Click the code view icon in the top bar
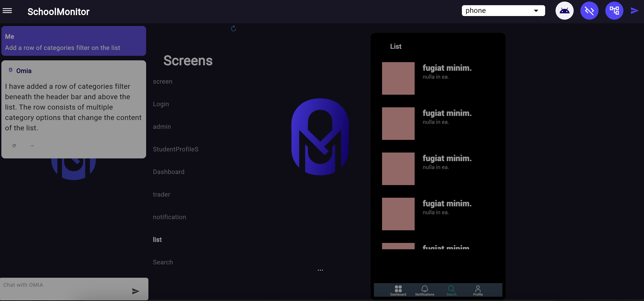This screenshot has width=644, height=301. coord(589,10)
